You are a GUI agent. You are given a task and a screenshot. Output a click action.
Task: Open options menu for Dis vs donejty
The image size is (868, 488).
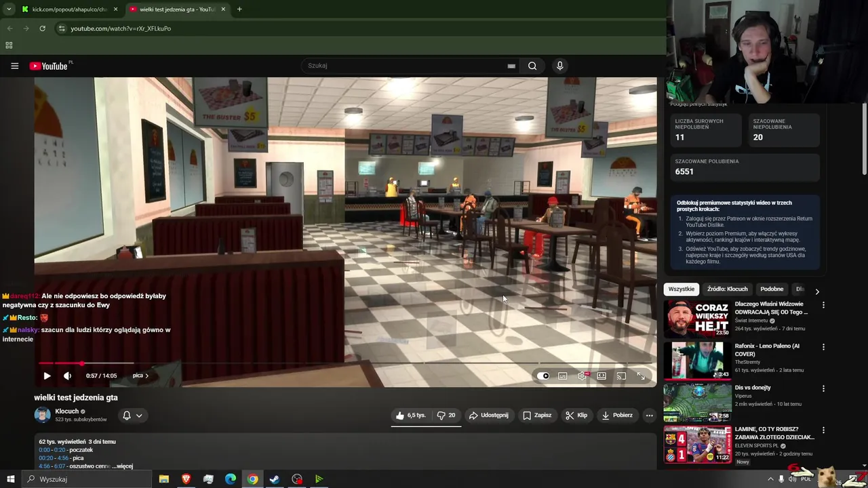coord(823,389)
